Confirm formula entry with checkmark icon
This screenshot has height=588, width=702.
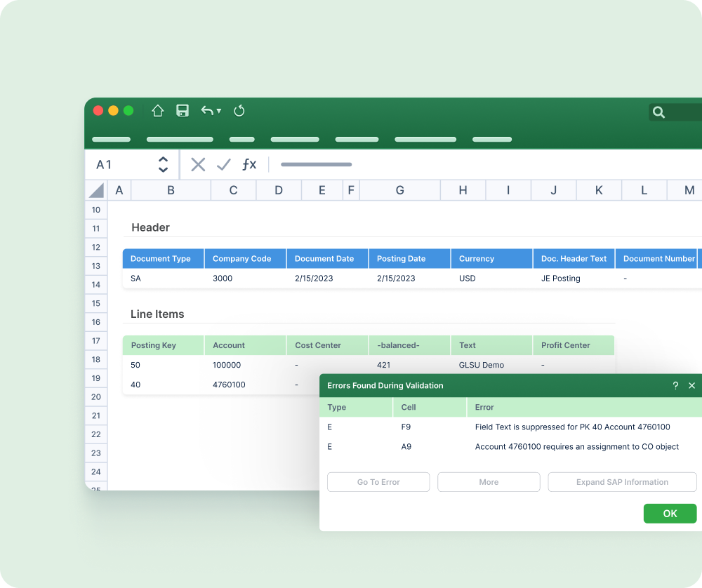point(224,165)
